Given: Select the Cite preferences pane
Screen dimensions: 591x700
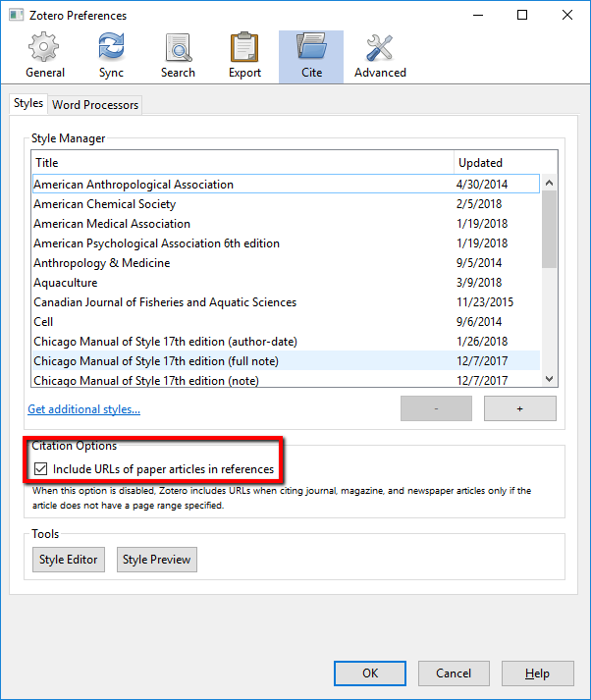Looking at the screenshot, I should [311, 57].
